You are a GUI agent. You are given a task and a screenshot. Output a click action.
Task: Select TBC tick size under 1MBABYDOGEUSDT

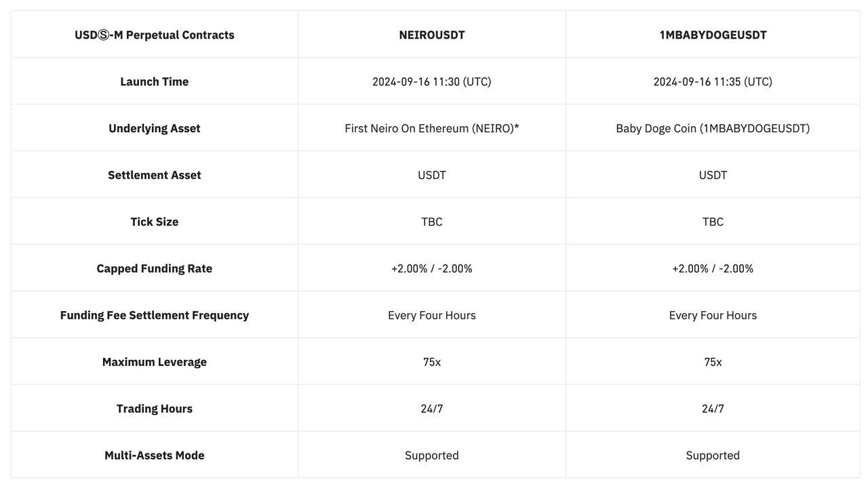(713, 222)
